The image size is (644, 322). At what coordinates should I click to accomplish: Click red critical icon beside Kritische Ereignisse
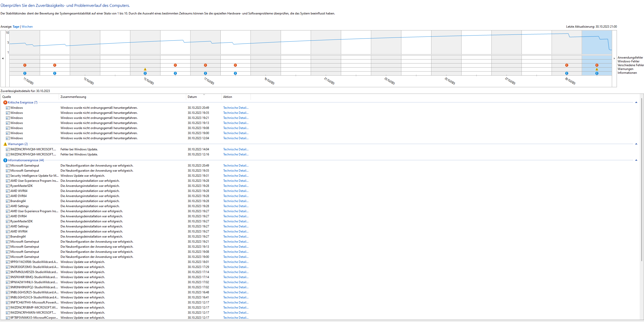[5, 102]
